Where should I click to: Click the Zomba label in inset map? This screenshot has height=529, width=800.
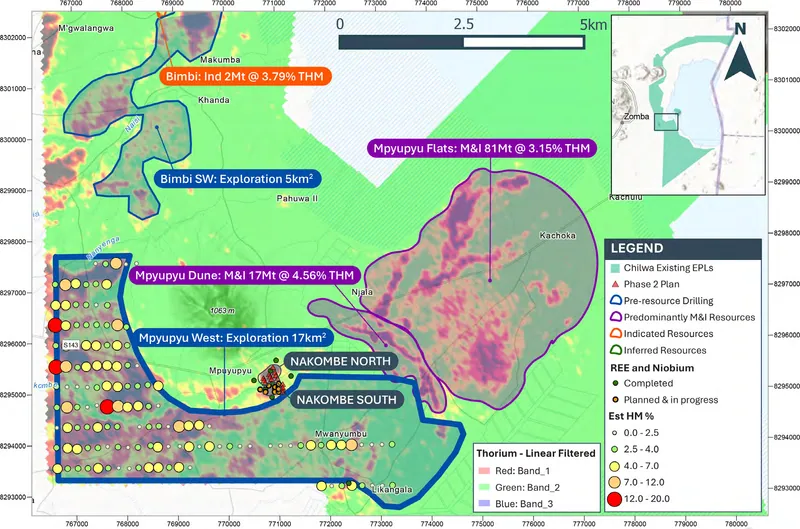click(x=636, y=116)
